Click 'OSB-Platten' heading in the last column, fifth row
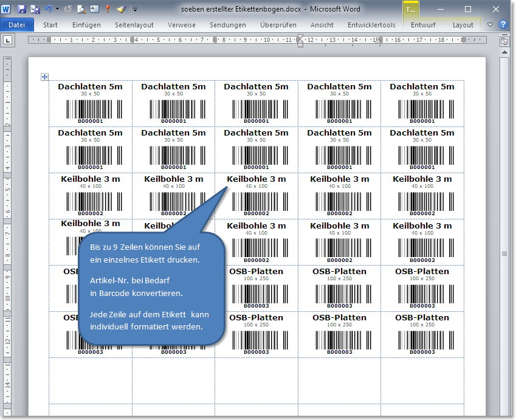Viewport: 516px width, 420px height. (x=422, y=272)
